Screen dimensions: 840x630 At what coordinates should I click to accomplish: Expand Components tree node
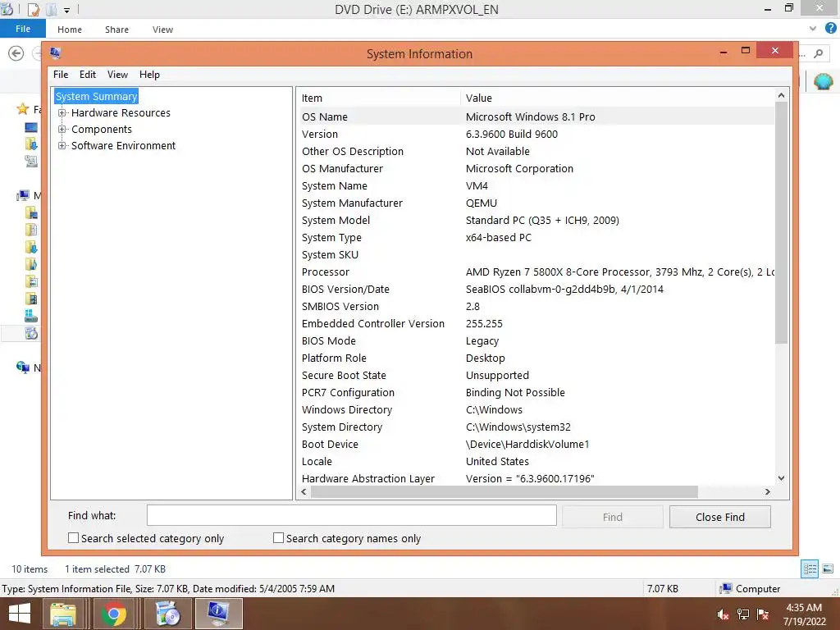click(x=62, y=129)
